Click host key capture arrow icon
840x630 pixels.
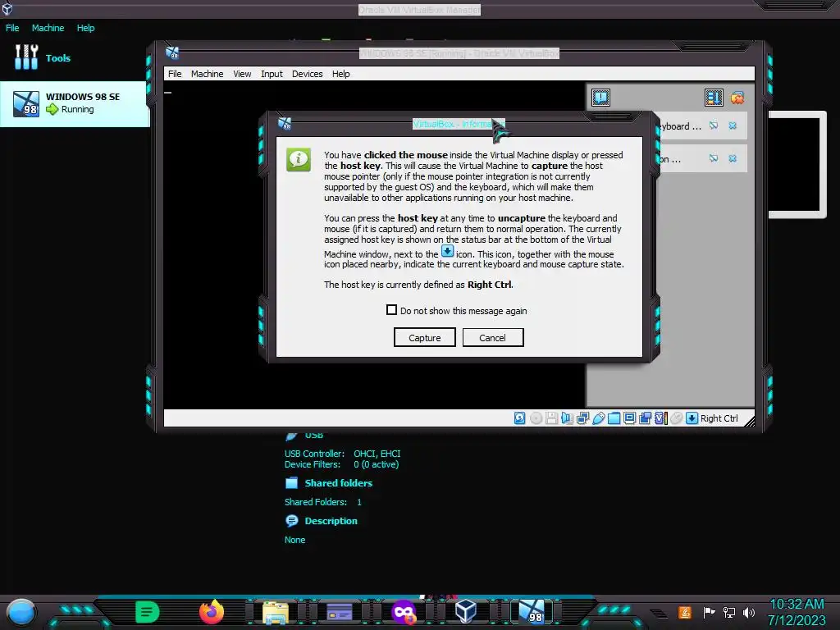point(692,418)
